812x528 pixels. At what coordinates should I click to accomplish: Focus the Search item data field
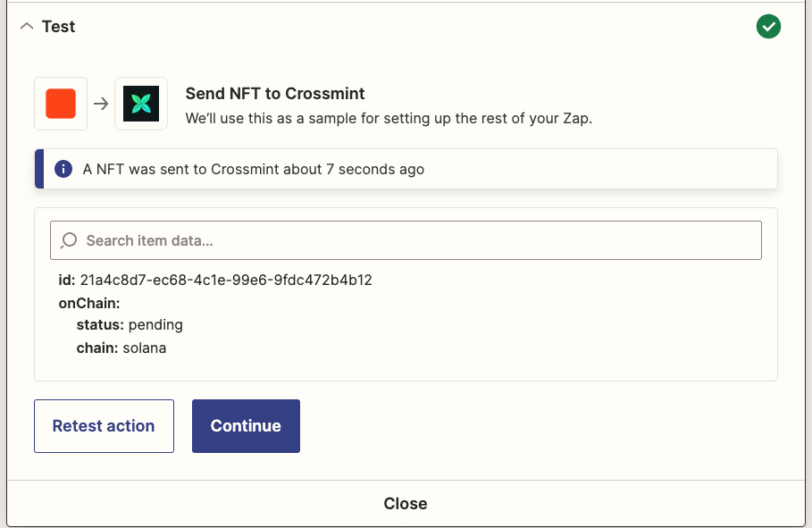406,240
